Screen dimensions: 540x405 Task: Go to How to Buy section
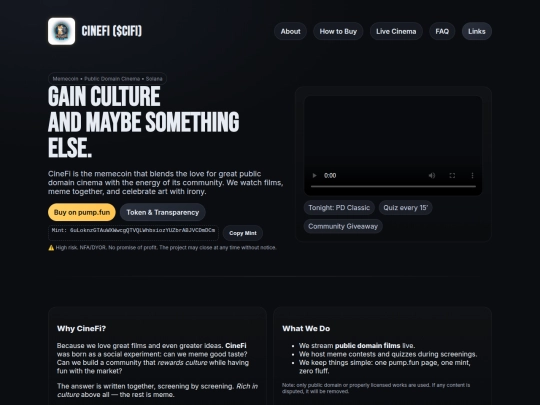coord(338,31)
